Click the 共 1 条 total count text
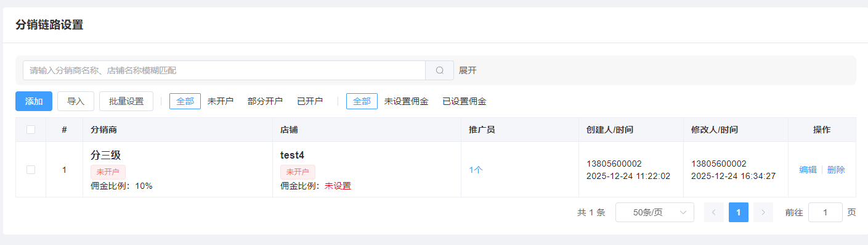 point(591,212)
